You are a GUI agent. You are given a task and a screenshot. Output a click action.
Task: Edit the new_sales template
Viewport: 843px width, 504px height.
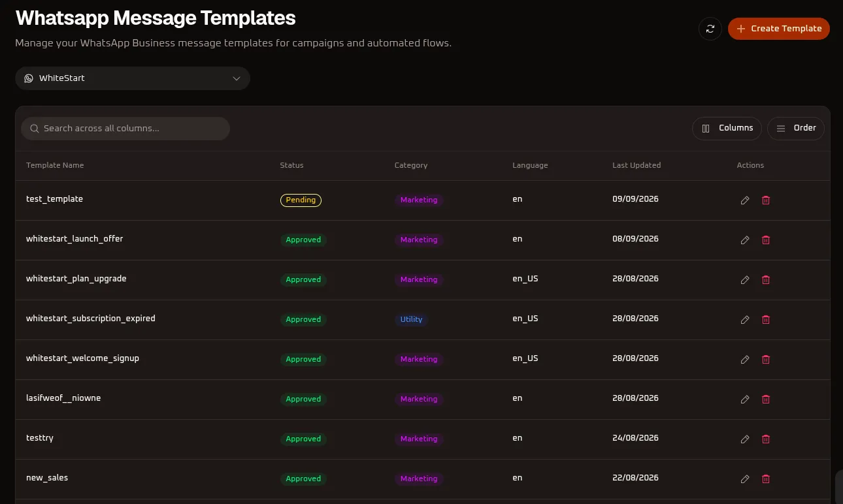click(x=745, y=479)
